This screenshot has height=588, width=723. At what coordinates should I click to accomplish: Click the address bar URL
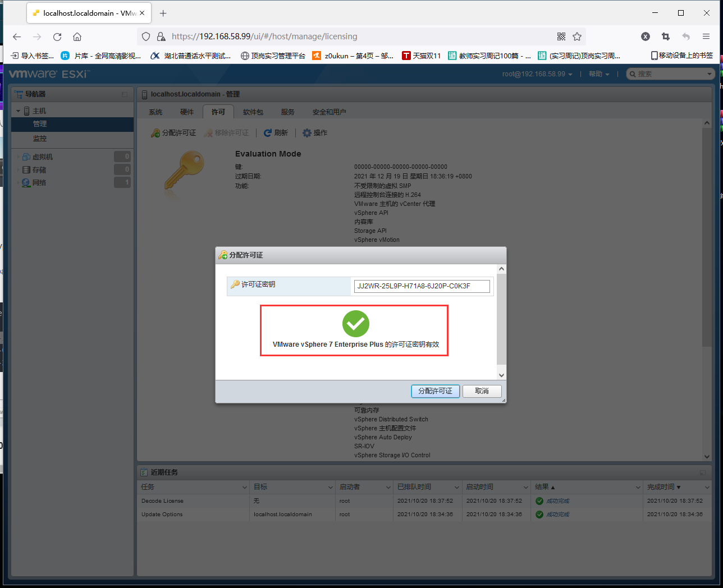click(264, 36)
